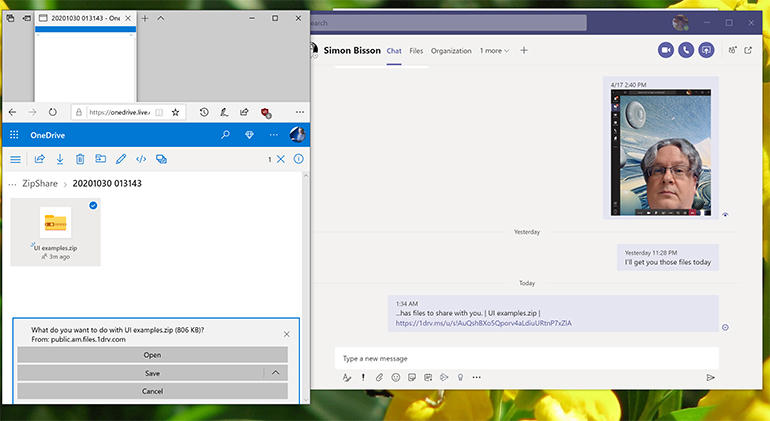Open the Edge history hub icon
This screenshot has height=421, width=770.
pos(204,112)
